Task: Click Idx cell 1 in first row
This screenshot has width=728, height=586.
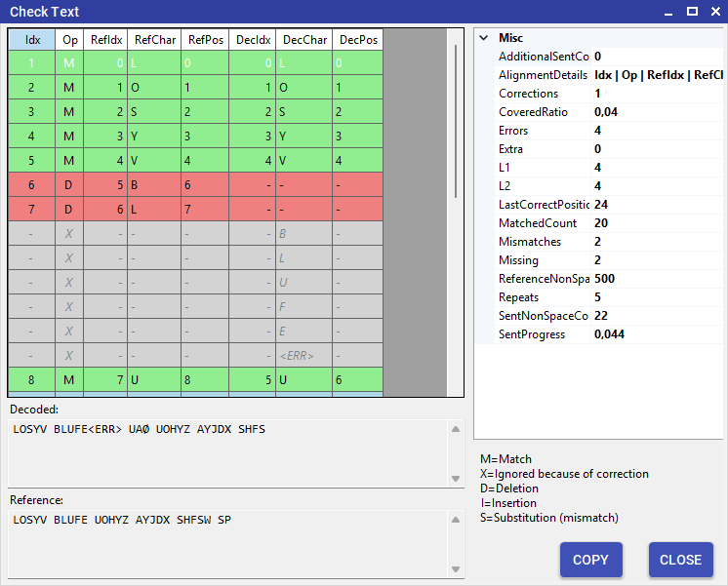Action: pyautogui.click(x=31, y=62)
